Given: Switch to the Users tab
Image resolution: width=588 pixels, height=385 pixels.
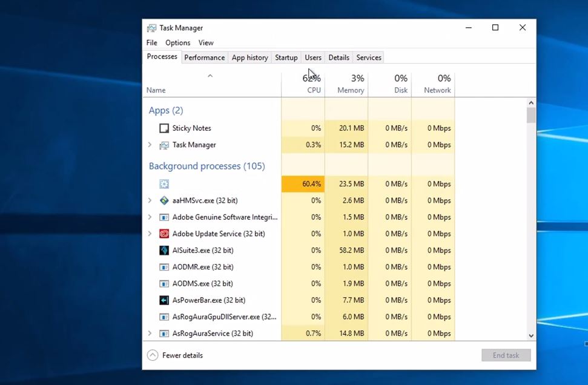Looking at the screenshot, I should (x=312, y=58).
